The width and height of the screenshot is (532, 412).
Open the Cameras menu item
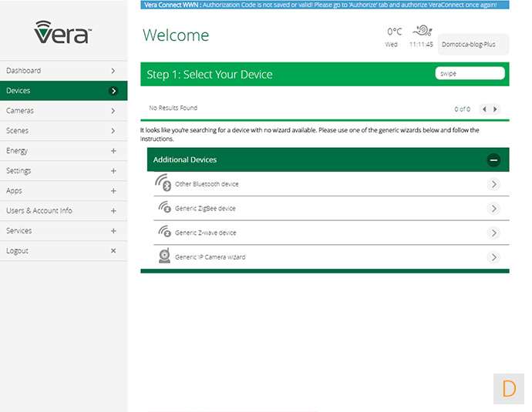[x=63, y=111]
